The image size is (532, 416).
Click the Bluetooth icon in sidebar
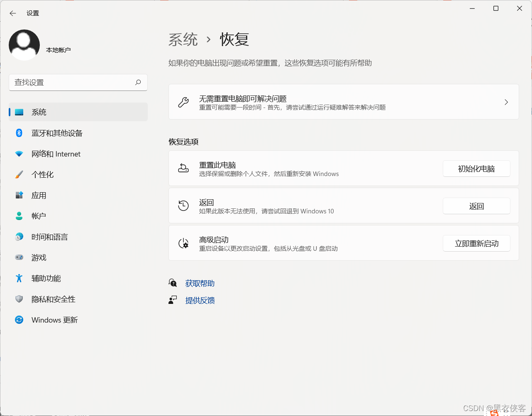(x=19, y=133)
